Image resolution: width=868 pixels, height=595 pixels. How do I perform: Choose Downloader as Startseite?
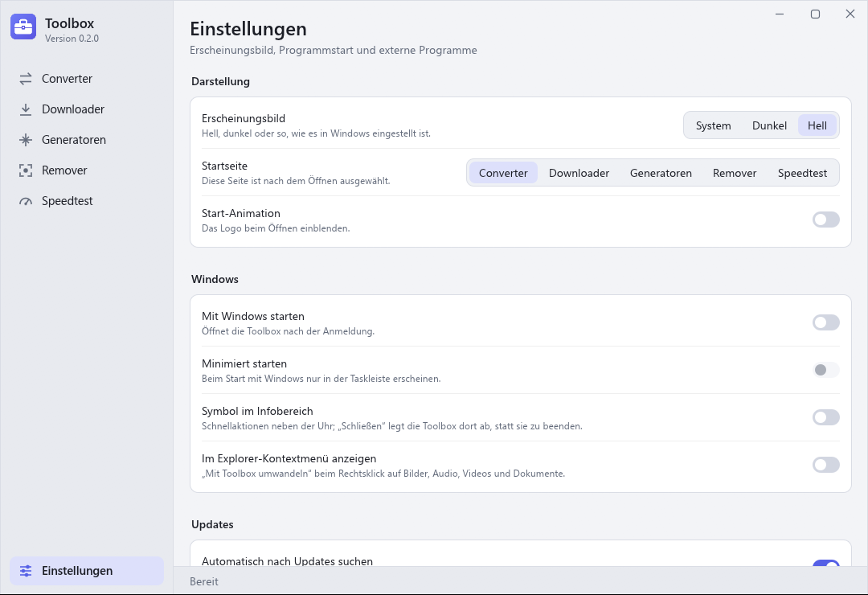[579, 173]
